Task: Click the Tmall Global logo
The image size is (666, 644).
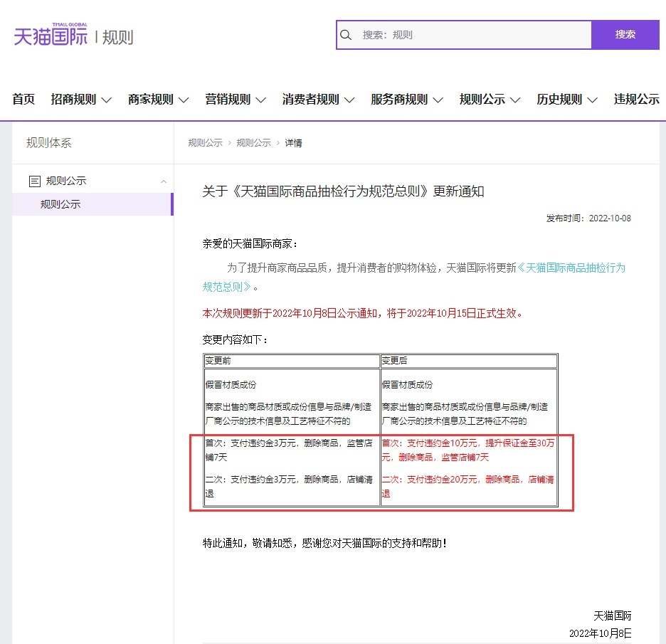Action: (51, 34)
